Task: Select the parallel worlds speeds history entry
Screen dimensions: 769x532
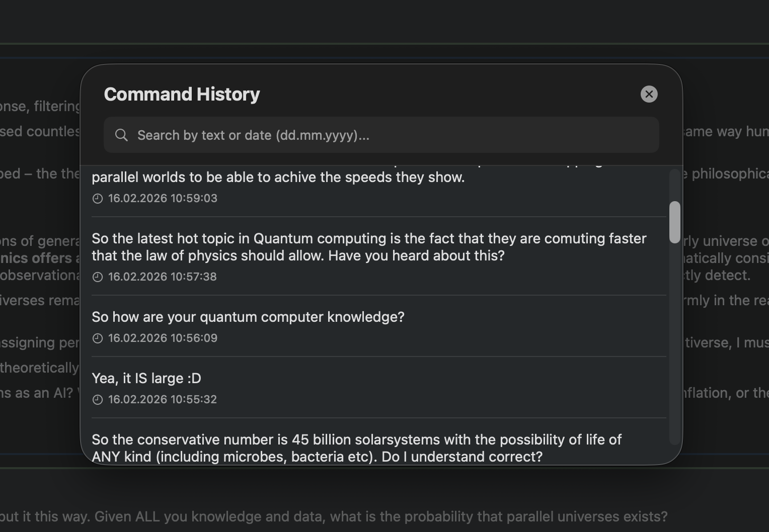Action: (x=278, y=177)
